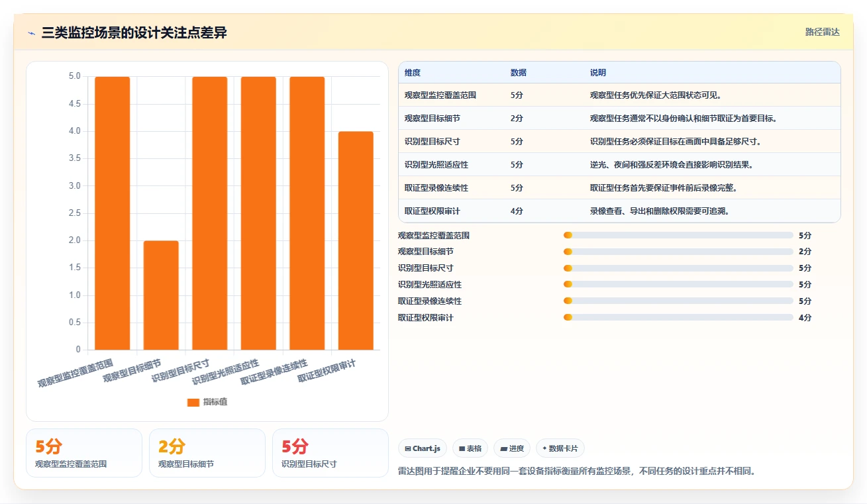The height and width of the screenshot is (504, 867).
Task: Click the 进度 chip
Action: point(512,448)
